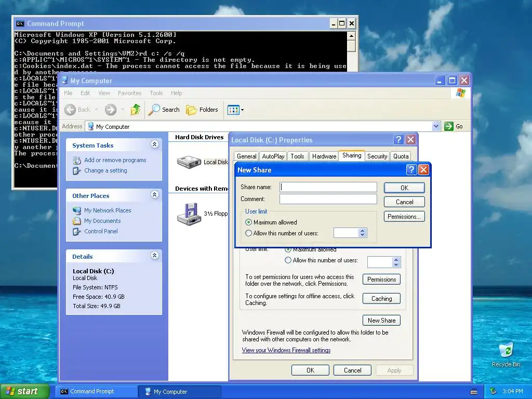The width and height of the screenshot is (532, 399).
Task: Open the File menu
Action: pos(68,93)
